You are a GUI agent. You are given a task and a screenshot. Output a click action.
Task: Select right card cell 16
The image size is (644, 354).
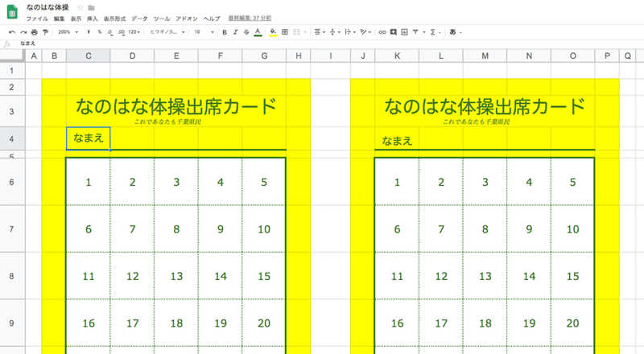(397, 323)
